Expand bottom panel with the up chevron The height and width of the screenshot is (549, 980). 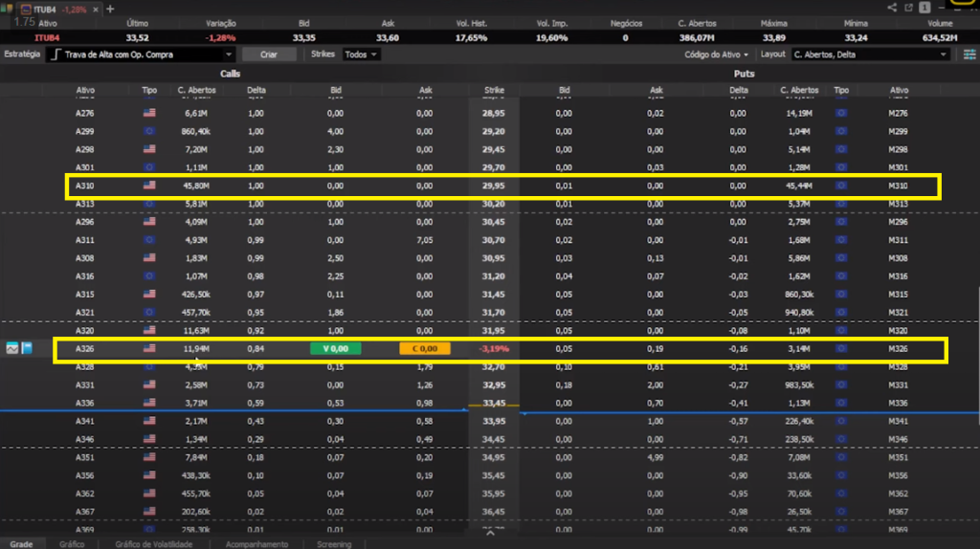point(490,534)
